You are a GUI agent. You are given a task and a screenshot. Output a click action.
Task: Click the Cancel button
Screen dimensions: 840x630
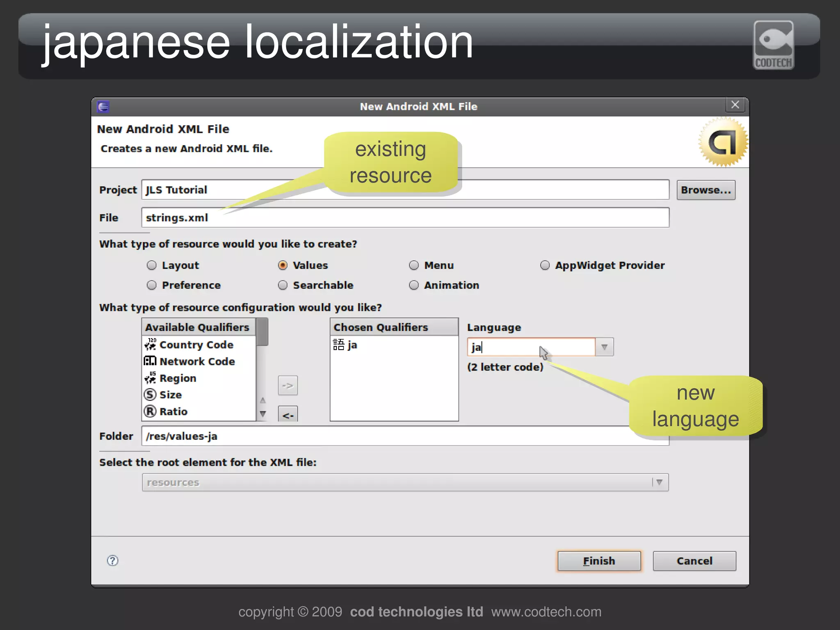[694, 561]
